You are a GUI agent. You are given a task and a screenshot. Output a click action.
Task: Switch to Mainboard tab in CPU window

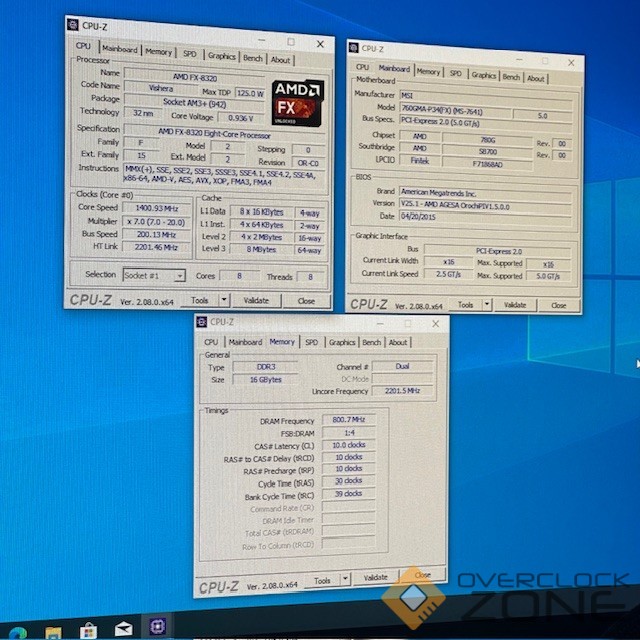(x=120, y=49)
